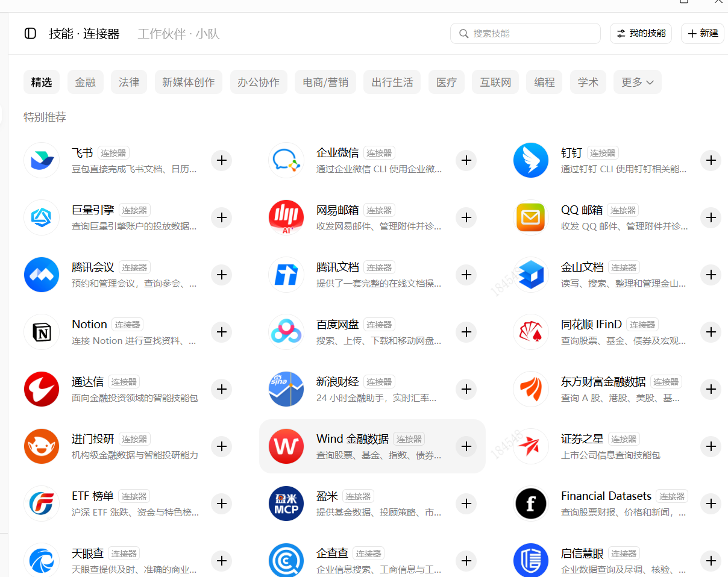The width and height of the screenshot is (728, 577).
Task: Select the 学术 category tab
Action: (x=588, y=82)
